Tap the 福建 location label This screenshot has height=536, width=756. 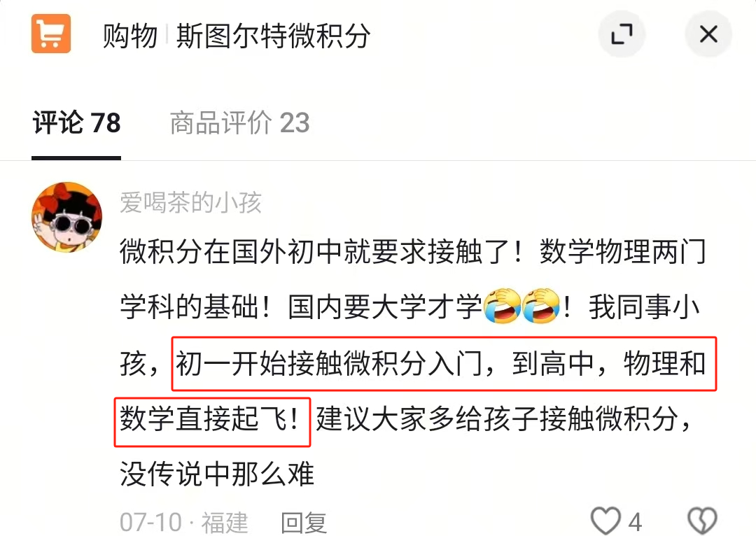[225, 523]
